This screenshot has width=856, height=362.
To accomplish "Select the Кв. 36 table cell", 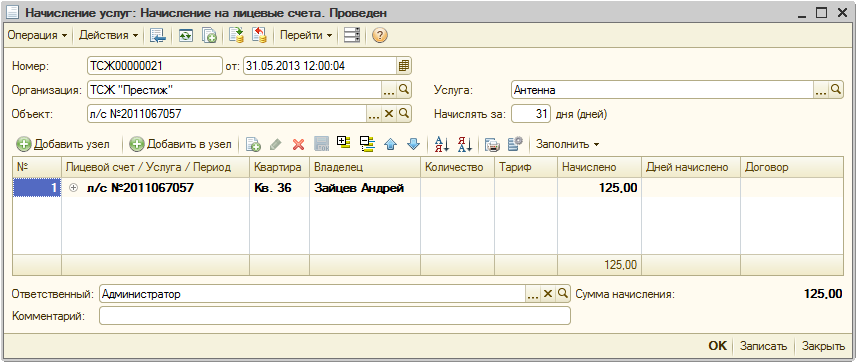I will (280, 188).
